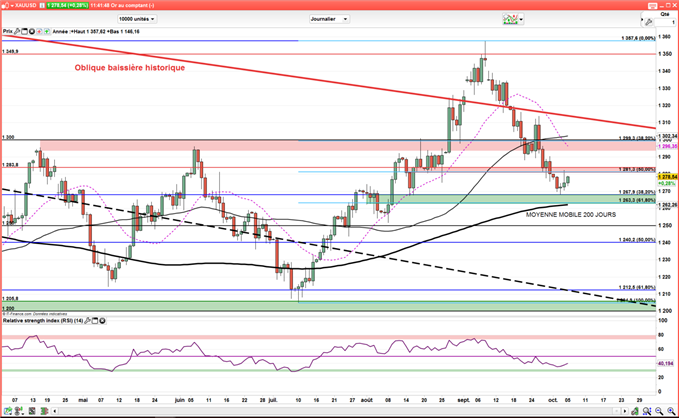This screenshot has height=418, width=679.
Task: Click the 1 283,8 level label
Action: tap(10, 165)
